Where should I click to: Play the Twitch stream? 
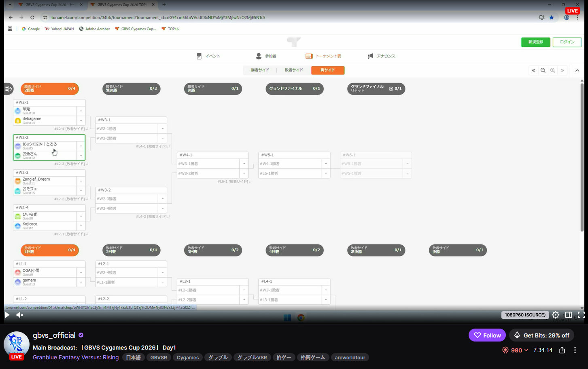point(7,315)
